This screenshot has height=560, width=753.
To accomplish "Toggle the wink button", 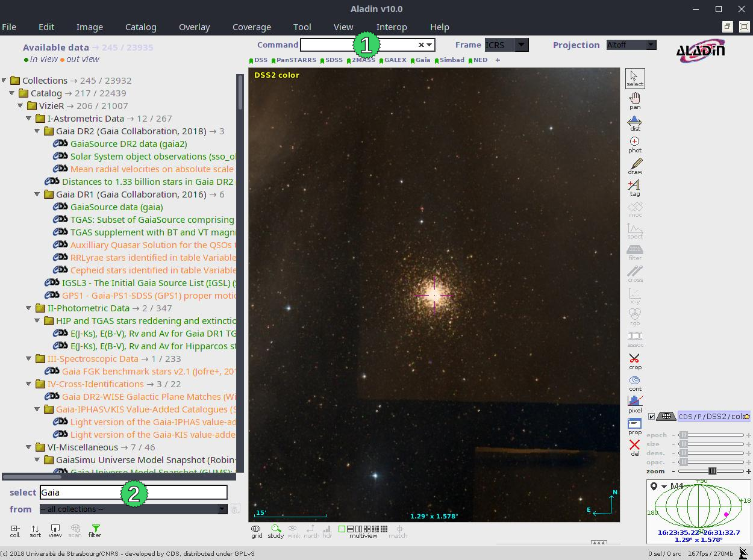I will pyautogui.click(x=293, y=531).
